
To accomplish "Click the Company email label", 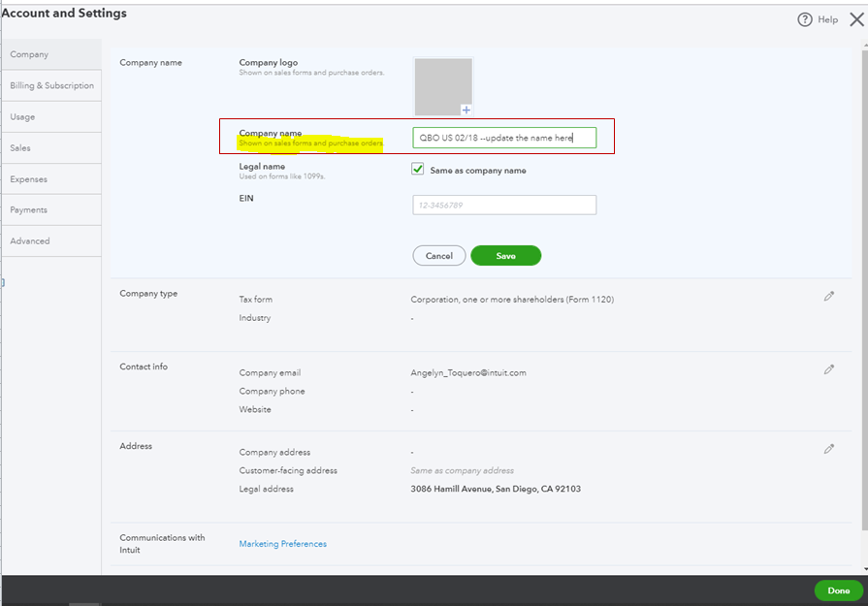I will click(x=270, y=373).
